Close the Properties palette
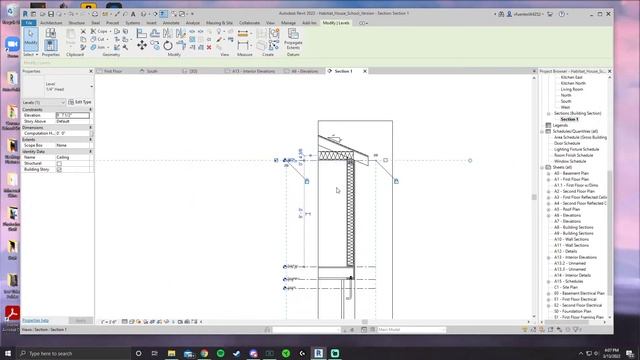 tap(91, 71)
